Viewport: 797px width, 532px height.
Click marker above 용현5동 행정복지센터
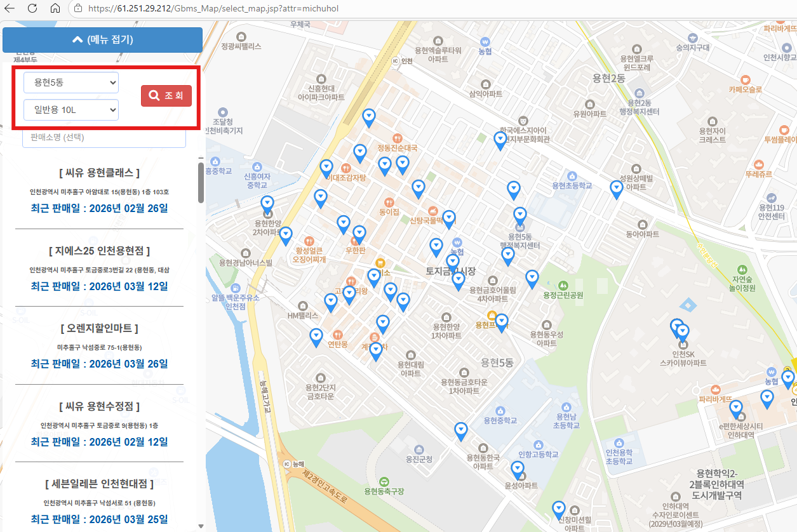(520, 216)
